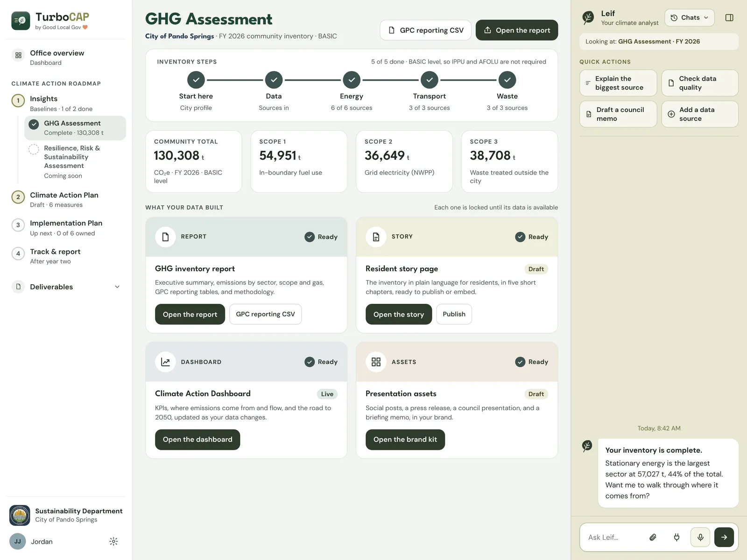Screen dimensions: 747x560
Task: Toggle theme with the sun icon
Action: (x=113, y=541)
